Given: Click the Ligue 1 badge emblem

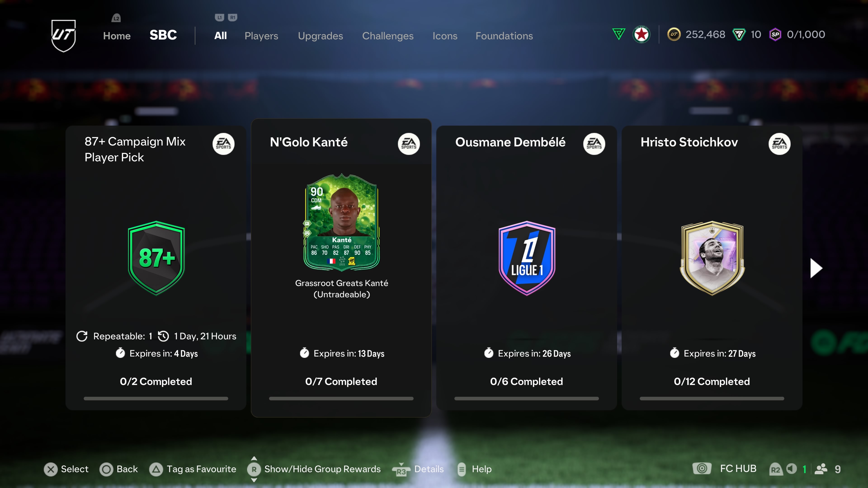Looking at the screenshot, I should click(527, 258).
